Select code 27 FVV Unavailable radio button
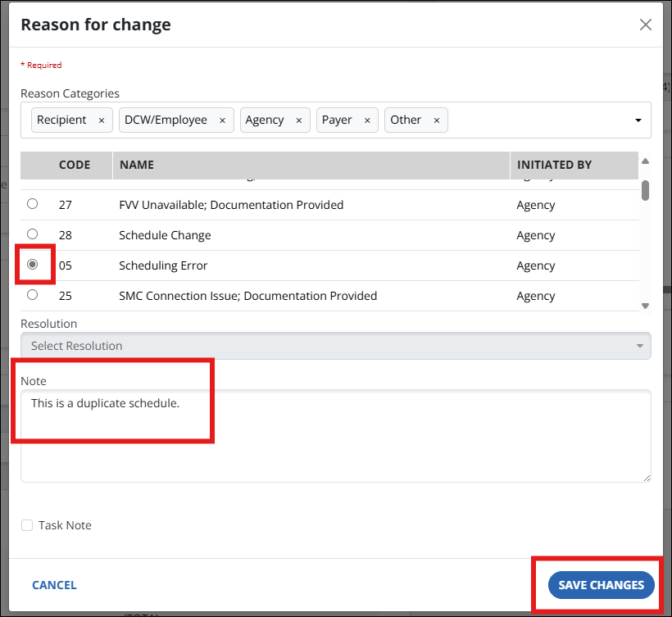 [33, 204]
